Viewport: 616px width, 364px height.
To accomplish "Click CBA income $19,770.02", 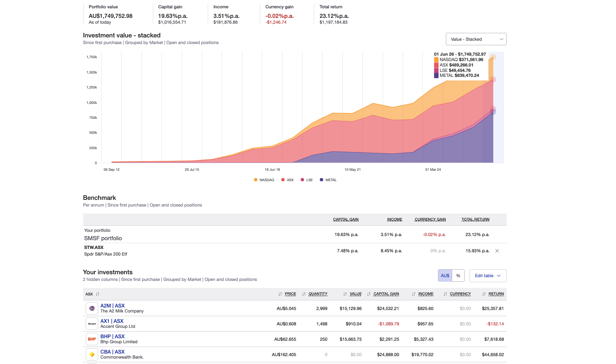I will (423, 354).
